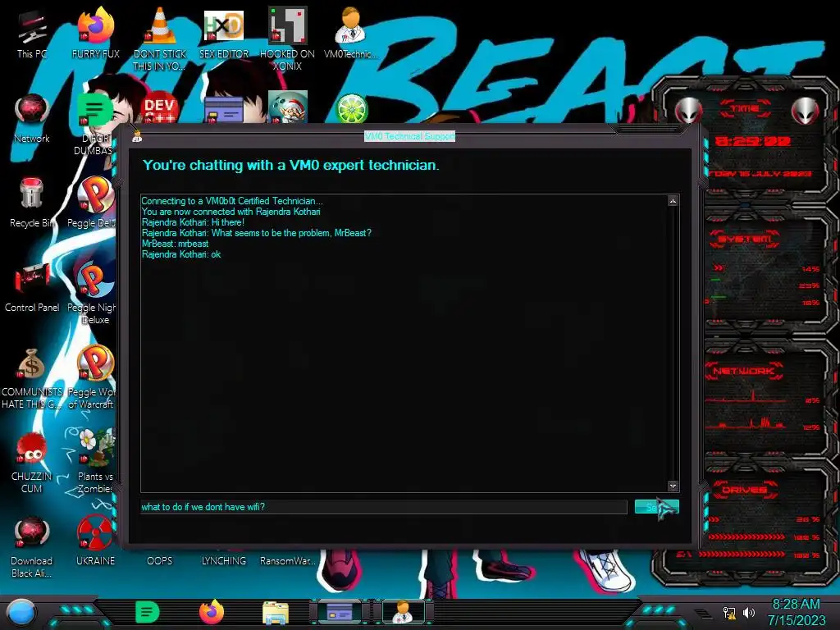Open the Dev C++ desktop icon
Screen dimensions: 840x630
pyautogui.click(x=159, y=109)
